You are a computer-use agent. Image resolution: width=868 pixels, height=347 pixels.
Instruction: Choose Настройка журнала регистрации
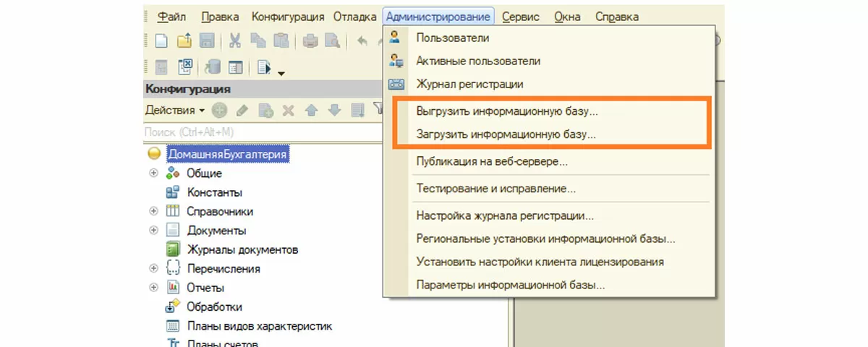click(x=550, y=215)
